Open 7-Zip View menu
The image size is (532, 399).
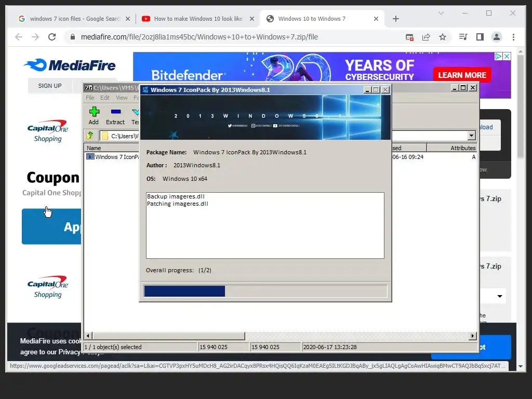pos(122,98)
